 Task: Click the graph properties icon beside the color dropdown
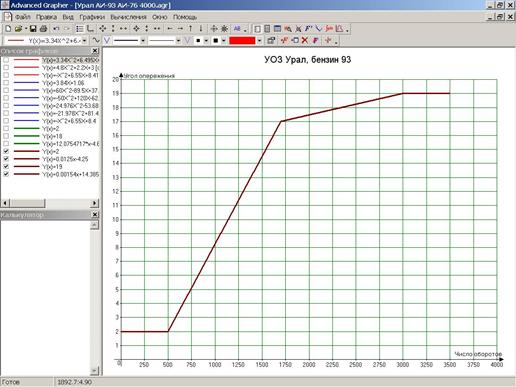(271, 41)
